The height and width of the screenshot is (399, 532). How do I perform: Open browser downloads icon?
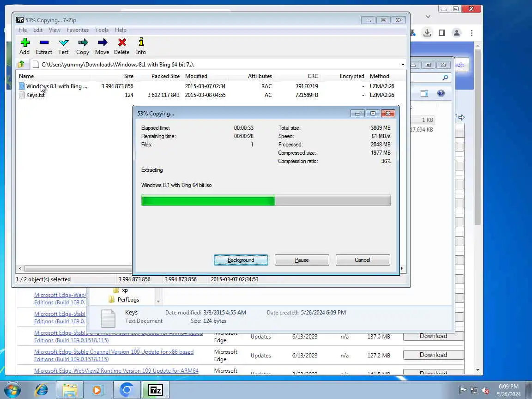coord(427,33)
